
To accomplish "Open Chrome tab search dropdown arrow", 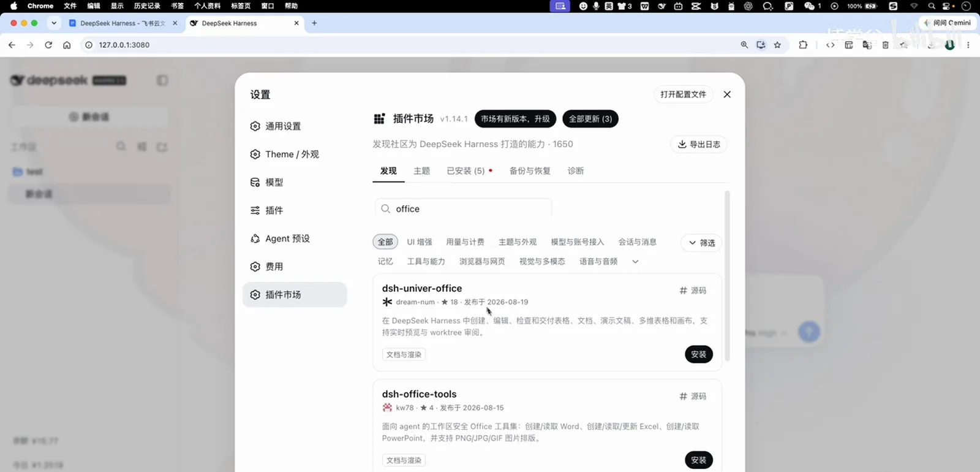I will pos(54,23).
